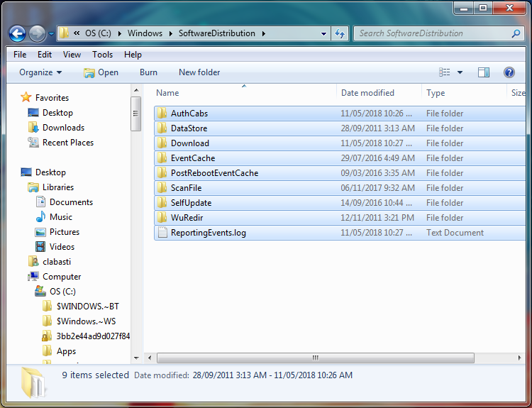Click the Open toolbar button
Screen dimensions: 532x408
tap(101, 72)
